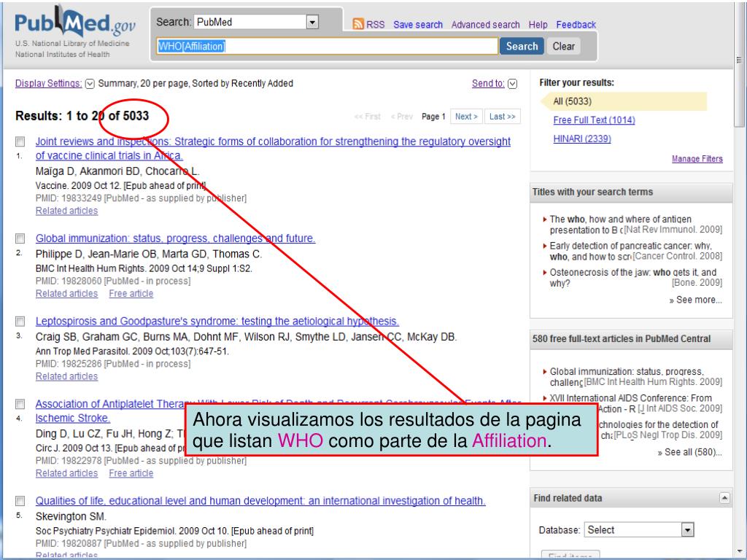The height and width of the screenshot is (560, 747).
Task: Select checkbox for Global immunization result
Action: point(20,238)
